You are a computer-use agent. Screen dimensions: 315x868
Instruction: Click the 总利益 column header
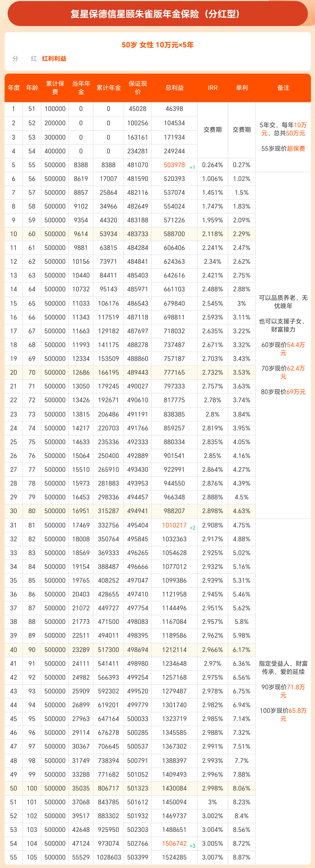[x=174, y=88]
